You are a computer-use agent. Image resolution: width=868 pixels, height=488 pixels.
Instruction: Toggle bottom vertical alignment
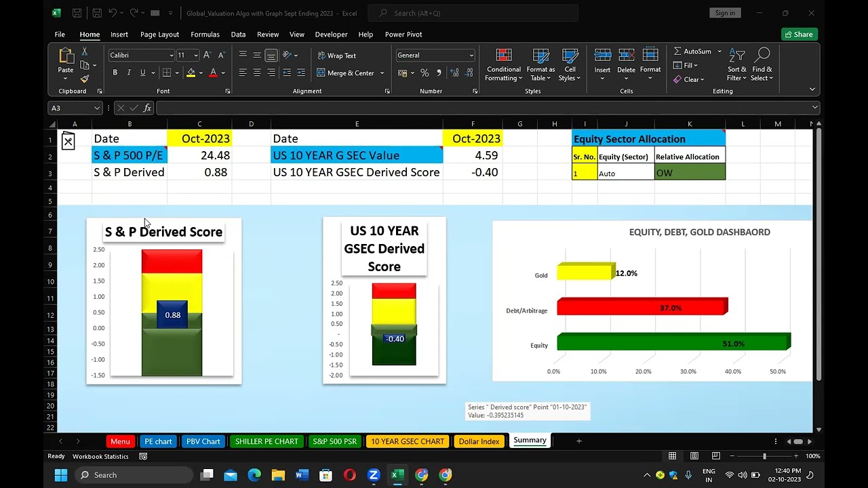coord(271,55)
